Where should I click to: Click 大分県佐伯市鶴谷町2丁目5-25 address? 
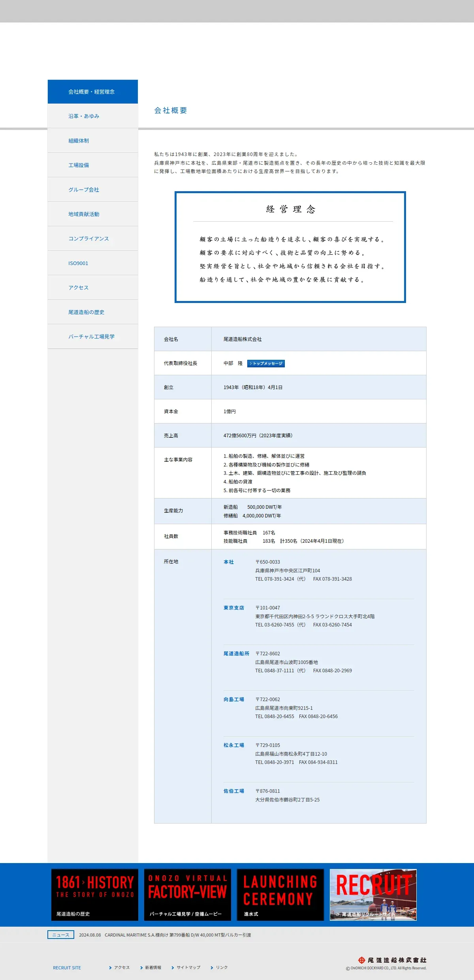288,800
